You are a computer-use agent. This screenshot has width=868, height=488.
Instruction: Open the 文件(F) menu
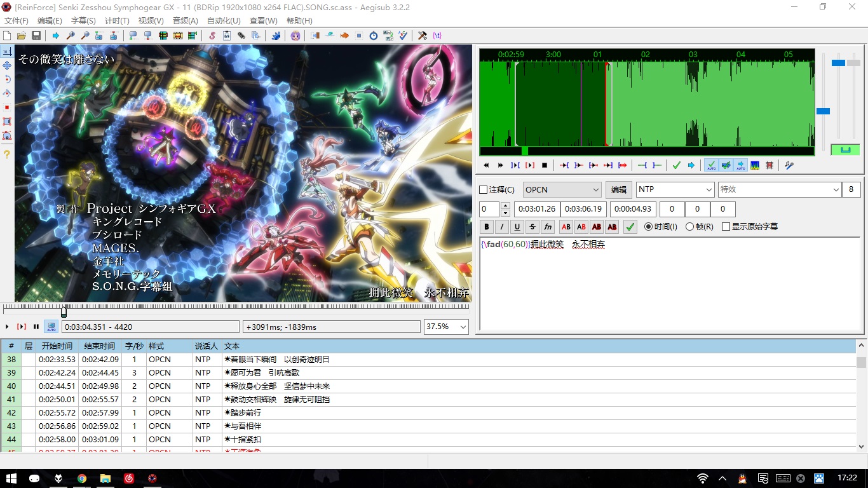16,21
